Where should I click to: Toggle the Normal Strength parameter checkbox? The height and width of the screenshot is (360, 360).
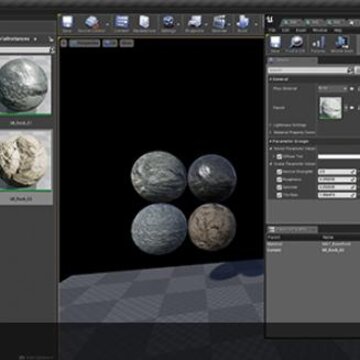tap(279, 172)
